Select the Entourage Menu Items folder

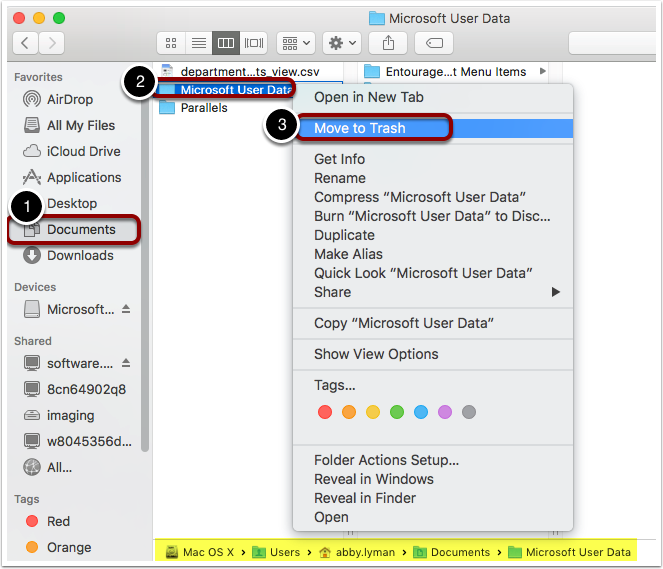tap(455, 71)
